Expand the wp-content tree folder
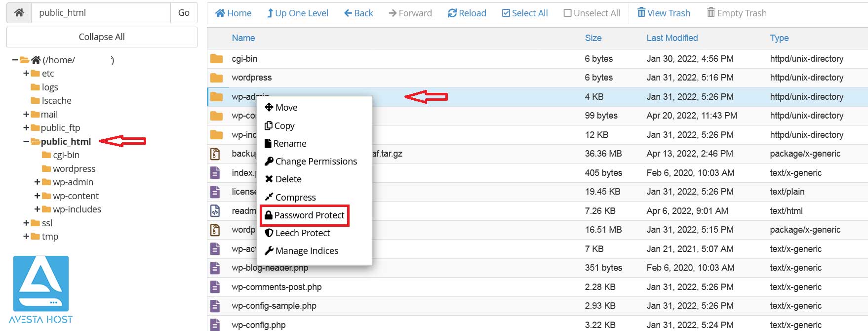This screenshot has height=331, width=868. (38, 196)
